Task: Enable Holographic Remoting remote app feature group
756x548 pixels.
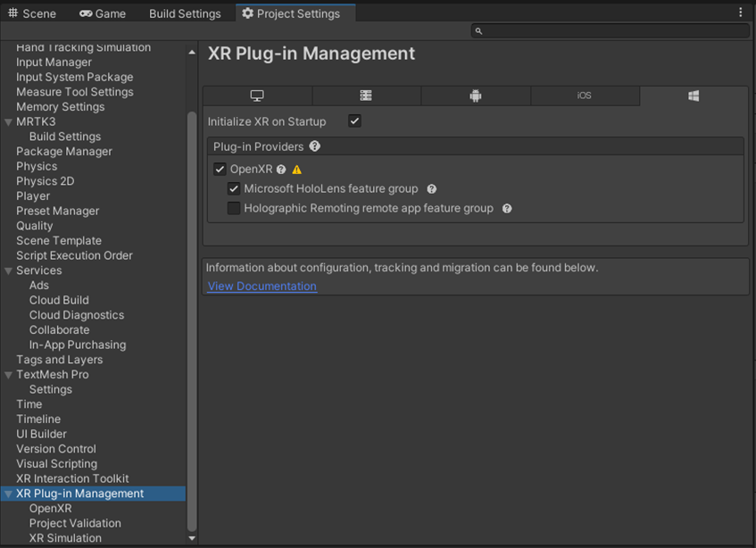Action: (x=234, y=208)
